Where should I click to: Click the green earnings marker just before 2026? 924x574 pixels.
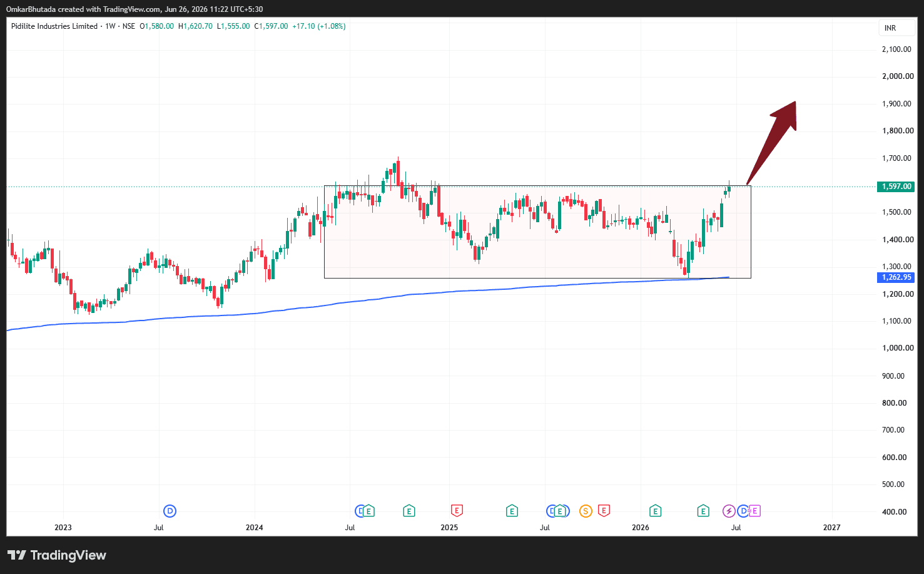[x=655, y=511]
